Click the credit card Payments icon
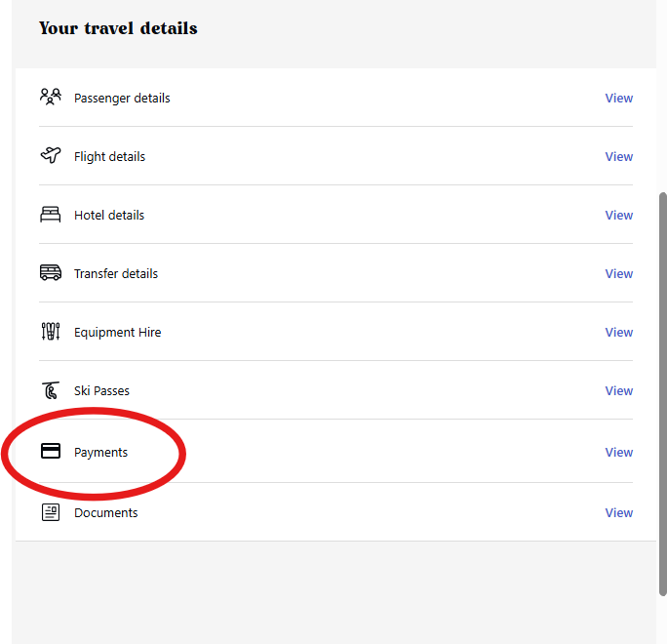The width and height of the screenshot is (667, 644). point(51,451)
